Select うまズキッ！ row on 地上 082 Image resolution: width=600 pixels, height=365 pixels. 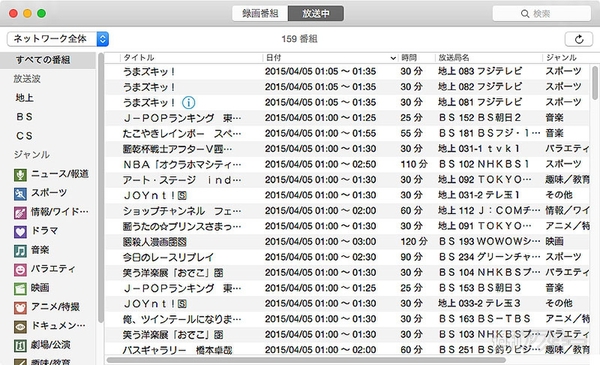tap(347, 87)
